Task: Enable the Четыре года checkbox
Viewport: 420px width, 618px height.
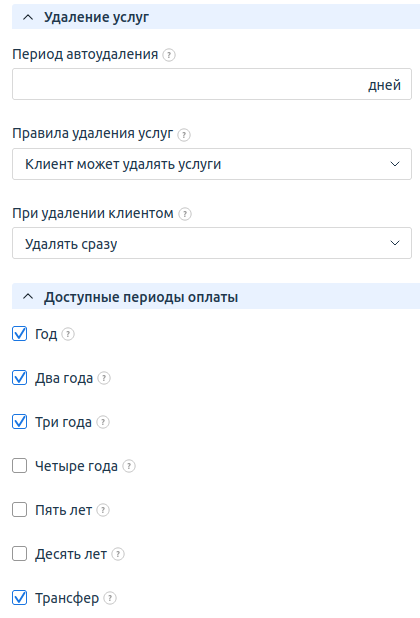Action: coord(20,466)
